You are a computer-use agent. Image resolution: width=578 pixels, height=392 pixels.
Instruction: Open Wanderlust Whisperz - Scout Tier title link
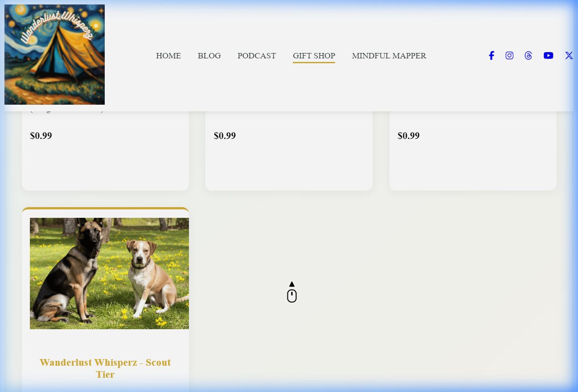click(105, 368)
